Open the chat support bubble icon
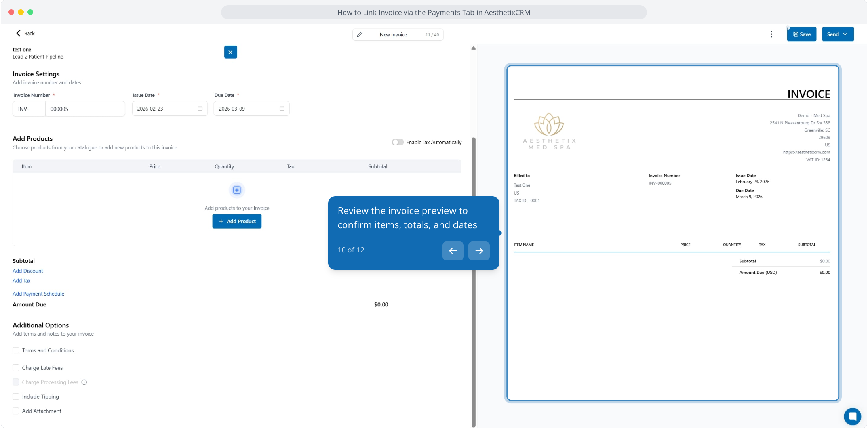The height and width of the screenshot is (428, 868). click(x=852, y=416)
